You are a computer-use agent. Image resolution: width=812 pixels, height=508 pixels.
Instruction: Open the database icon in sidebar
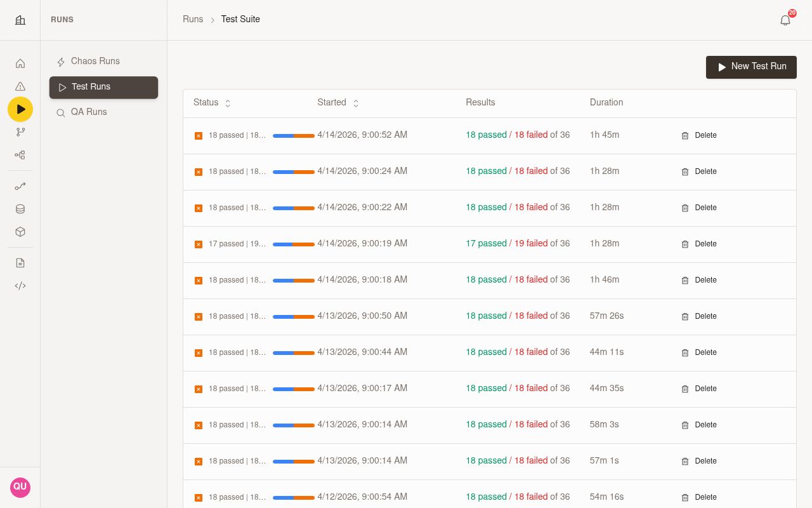click(x=20, y=210)
